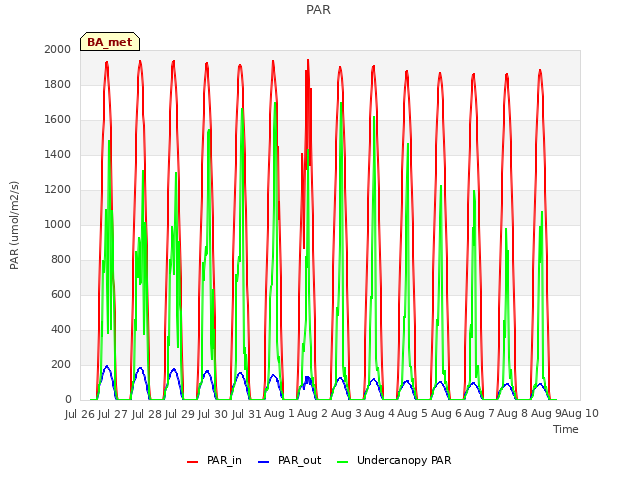Toggle the Undercanopy PAR legend entry
Image resolution: width=640 pixels, height=480 pixels.
tap(394, 461)
